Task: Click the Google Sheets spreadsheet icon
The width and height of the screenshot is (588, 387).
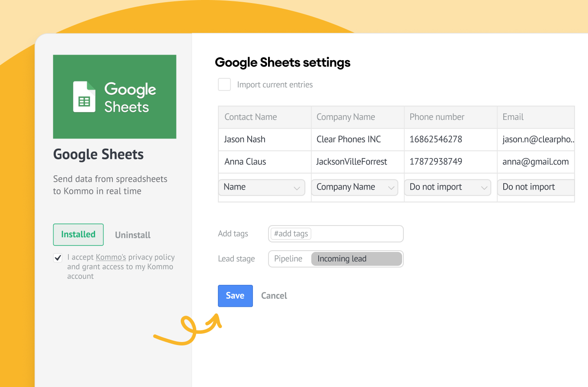Action: pyautogui.click(x=84, y=97)
